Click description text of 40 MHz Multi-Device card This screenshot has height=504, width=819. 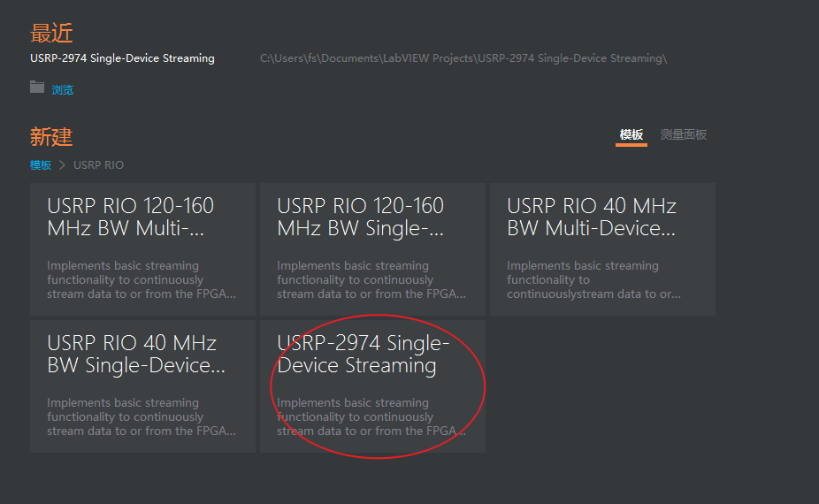[x=593, y=280]
